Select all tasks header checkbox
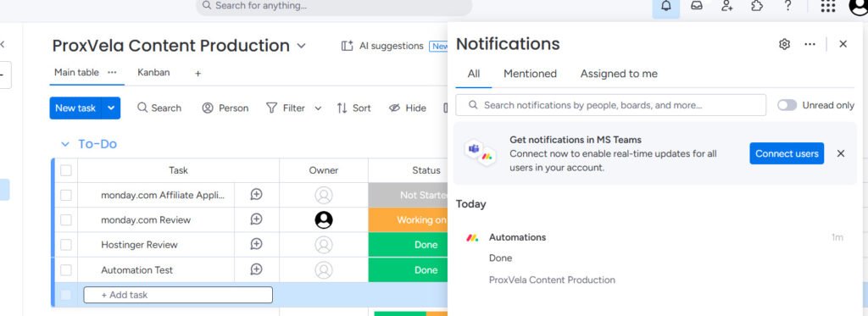This screenshot has width=868, height=316. [66, 170]
